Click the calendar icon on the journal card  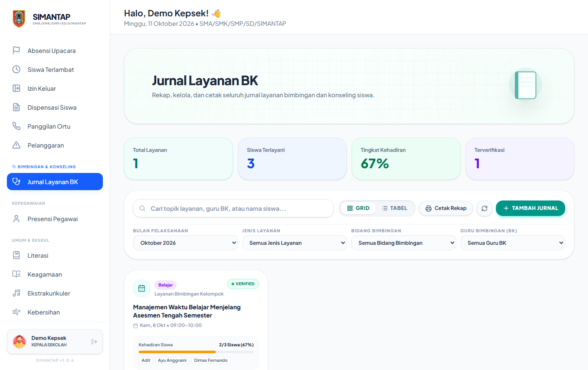[142, 288]
